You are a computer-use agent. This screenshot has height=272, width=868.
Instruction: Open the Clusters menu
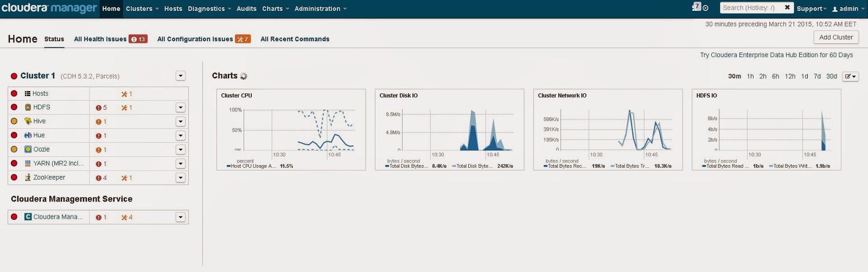142,9
